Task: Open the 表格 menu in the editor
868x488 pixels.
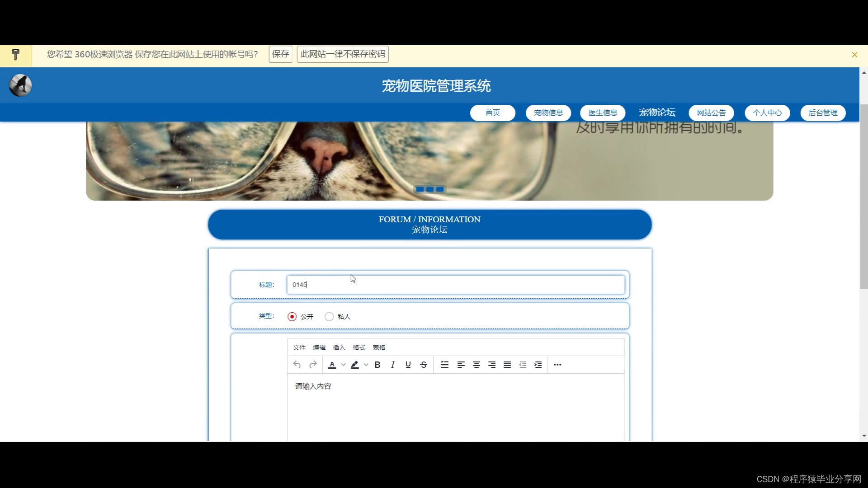Action: click(379, 347)
